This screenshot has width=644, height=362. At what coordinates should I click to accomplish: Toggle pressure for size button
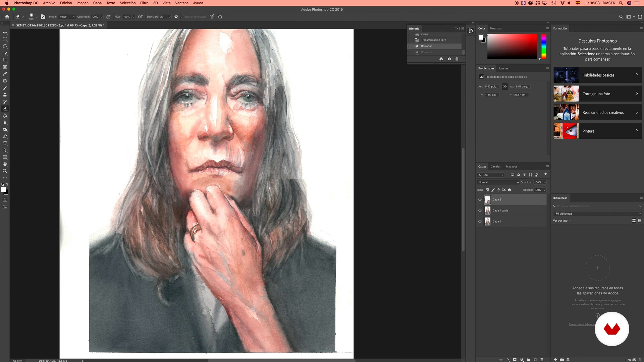(x=212, y=17)
